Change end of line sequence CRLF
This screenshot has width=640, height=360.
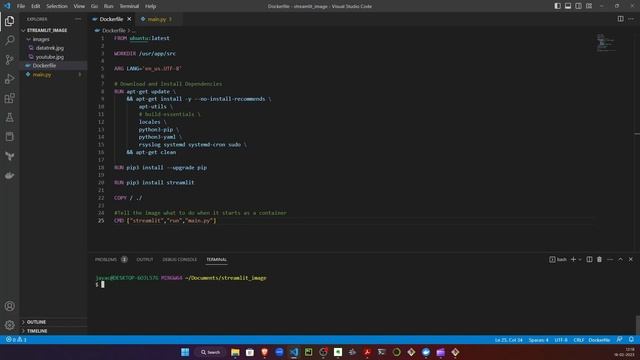pyautogui.click(x=578, y=340)
